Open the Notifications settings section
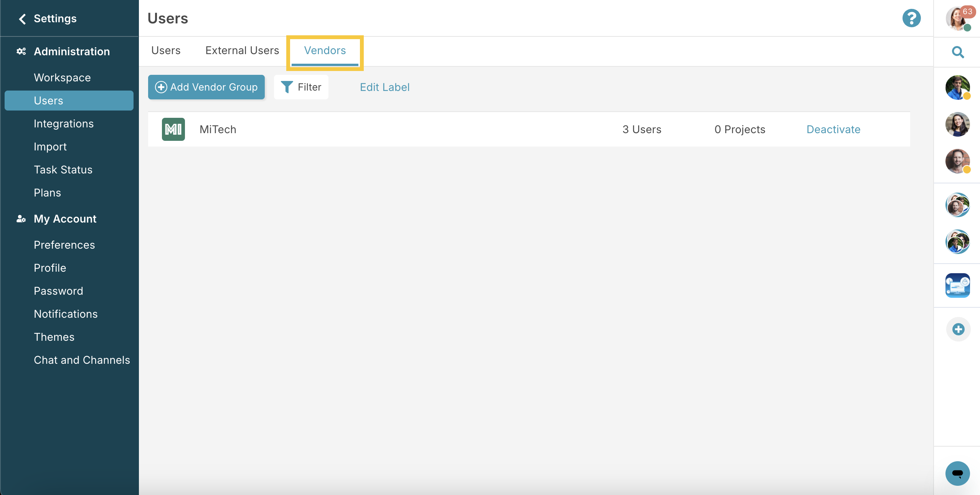Image resolution: width=980 pixels, height=495 pixels. pyautogui.click(x=66, y=314)
